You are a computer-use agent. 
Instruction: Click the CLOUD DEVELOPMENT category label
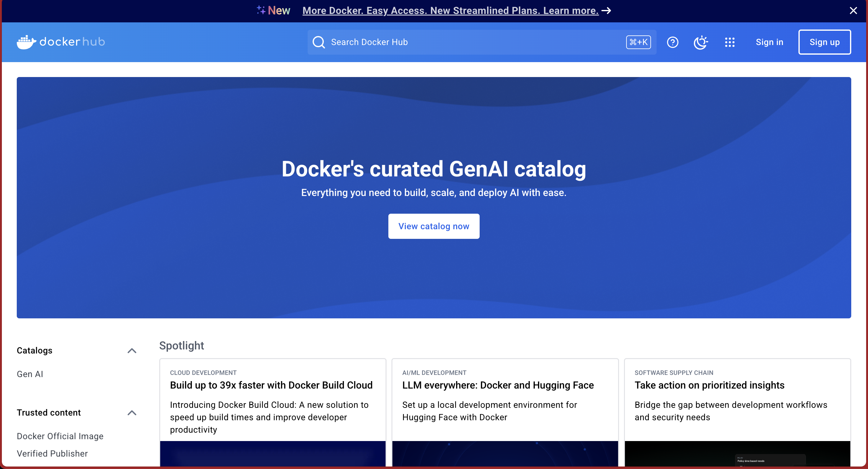(203, 373)
